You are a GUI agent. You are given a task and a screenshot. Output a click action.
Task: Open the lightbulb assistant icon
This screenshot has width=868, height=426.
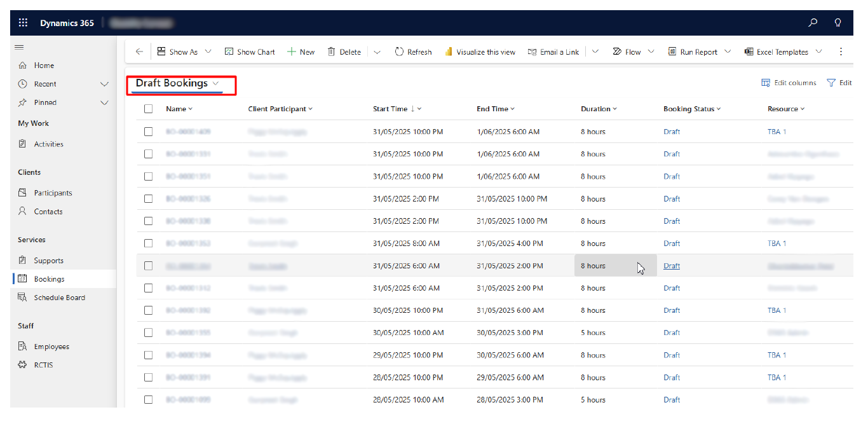pos(837,23)
